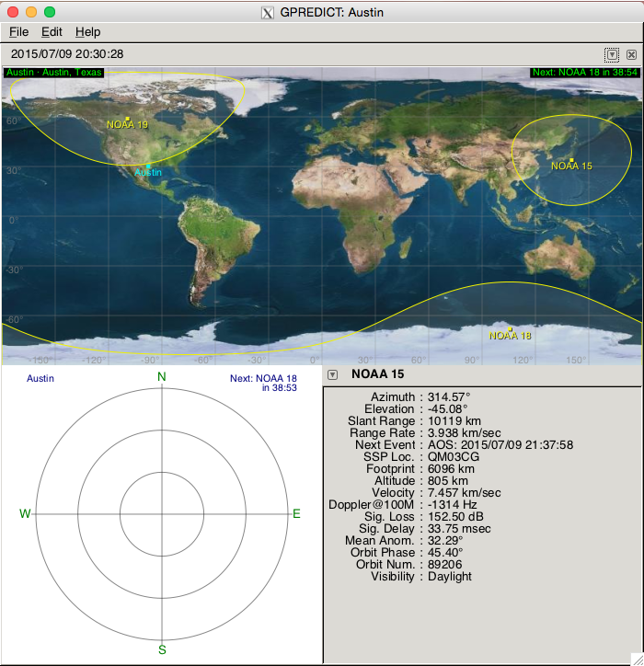Select NOAA 19 satellite on map
The height and width of the screenshot is (666, 644).
point(127,119)
